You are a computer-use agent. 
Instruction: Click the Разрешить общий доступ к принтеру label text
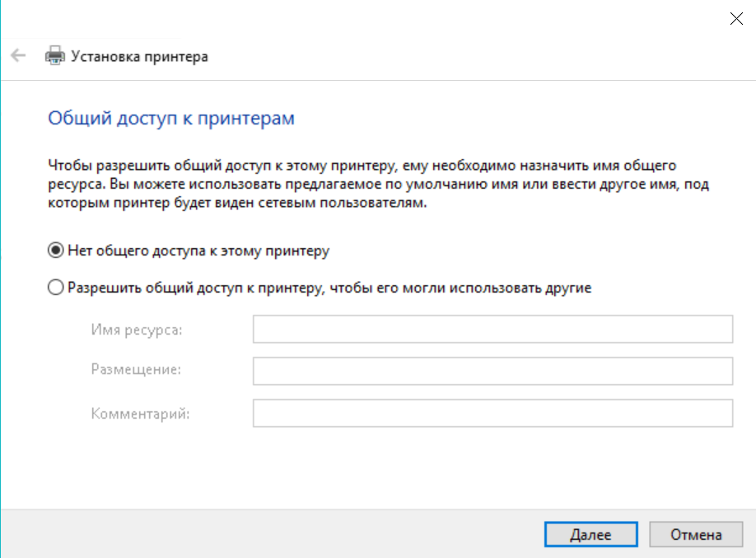[x=329, y=288]
